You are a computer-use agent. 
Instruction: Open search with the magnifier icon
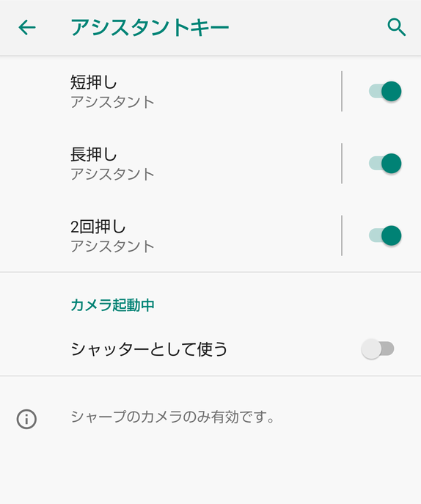coord(397,27)
